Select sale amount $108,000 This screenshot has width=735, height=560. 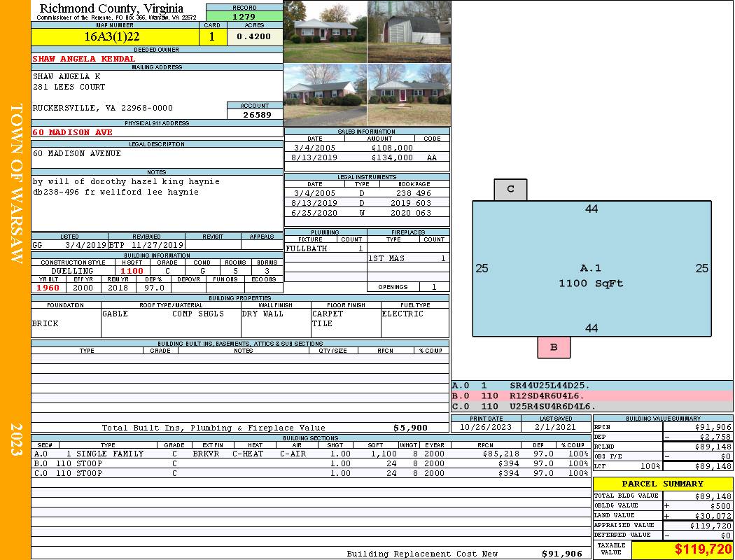tap(392, 148)
